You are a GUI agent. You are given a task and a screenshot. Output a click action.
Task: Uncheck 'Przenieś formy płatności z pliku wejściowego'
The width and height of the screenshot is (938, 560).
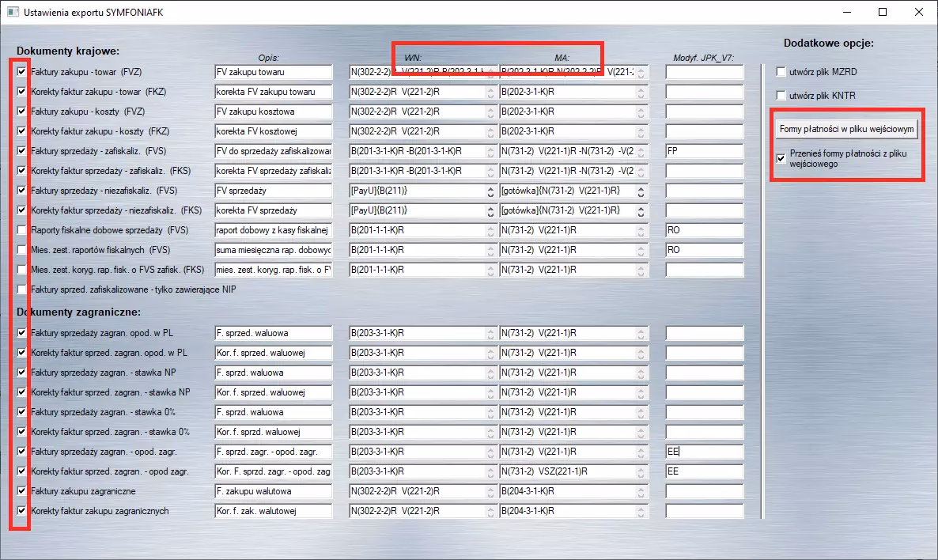tap(781, 158)
